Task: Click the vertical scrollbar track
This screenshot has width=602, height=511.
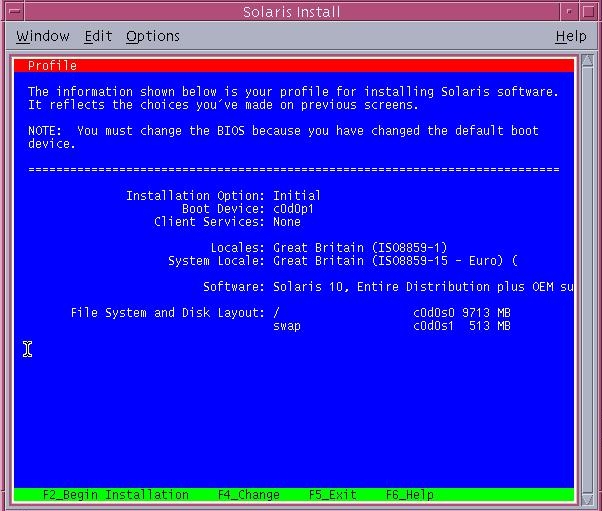Action: click(587, 279)
